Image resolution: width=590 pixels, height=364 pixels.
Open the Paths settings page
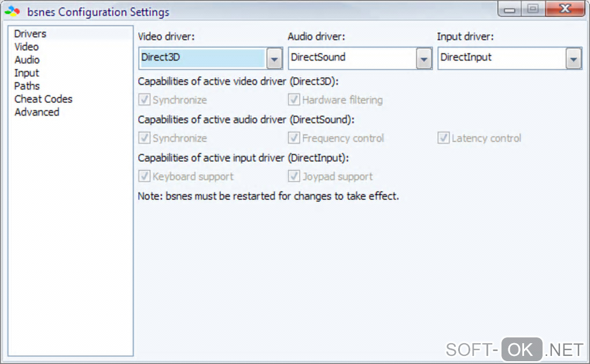pos(27,86)
